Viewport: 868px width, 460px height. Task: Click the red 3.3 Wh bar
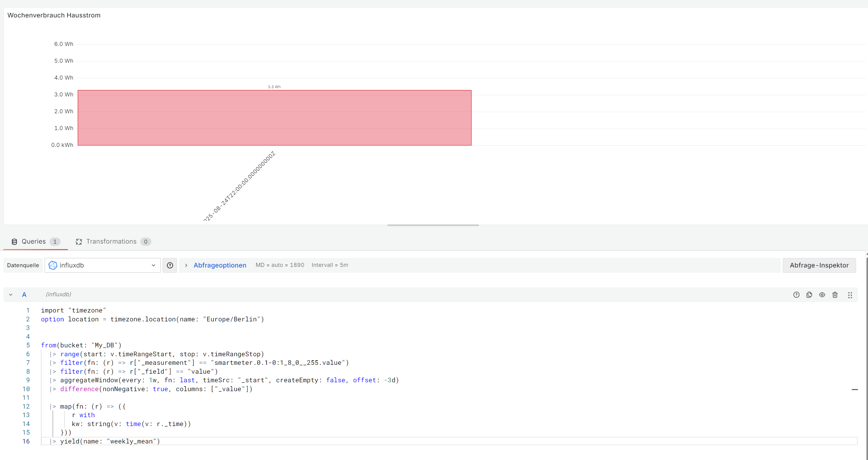tap(274, 118)
